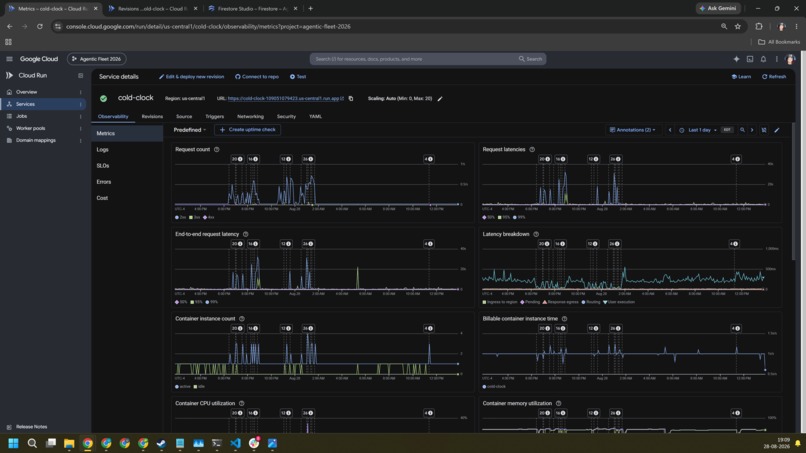The width and height of the screenshot is (806, 453).
Task: Show help for End-to-end request latency
Action: pos(246,234)
